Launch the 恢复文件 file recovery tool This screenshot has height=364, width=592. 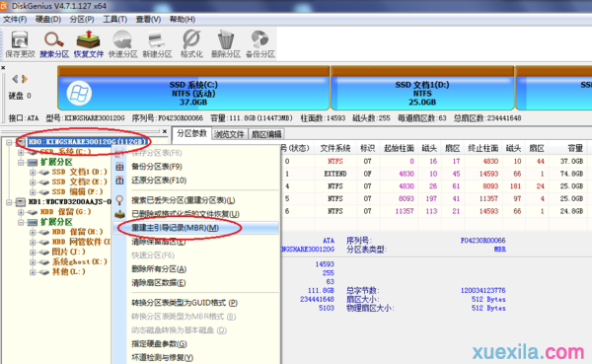point(89,44)
